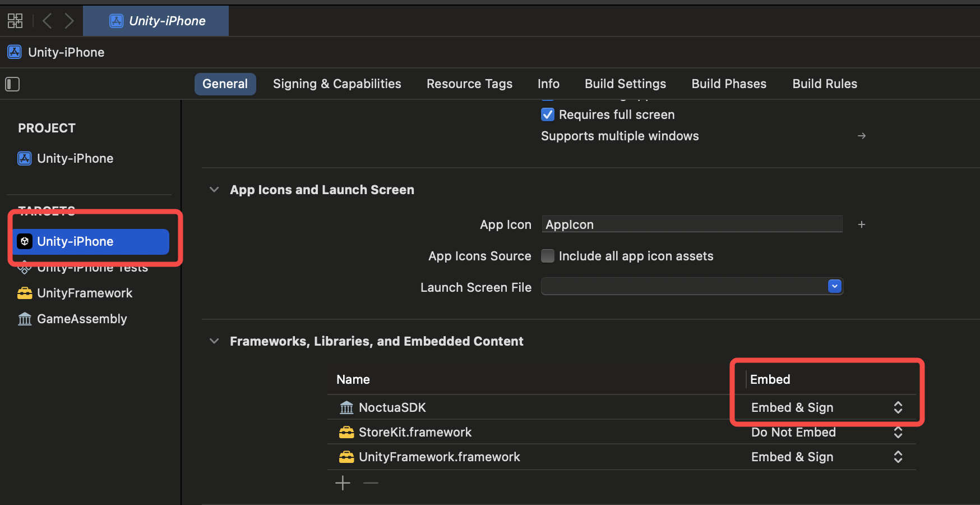The width and height of the screenshot is (980, 505).
Task: Click the NoctuaSDK library icon
Action: [x=346, y=407]
